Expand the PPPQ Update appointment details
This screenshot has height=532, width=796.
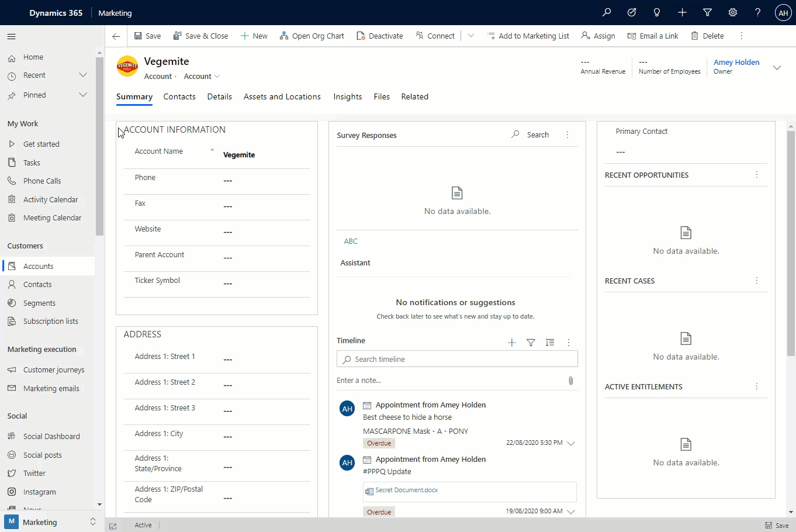pyautogui.click(x=571, y=511)
